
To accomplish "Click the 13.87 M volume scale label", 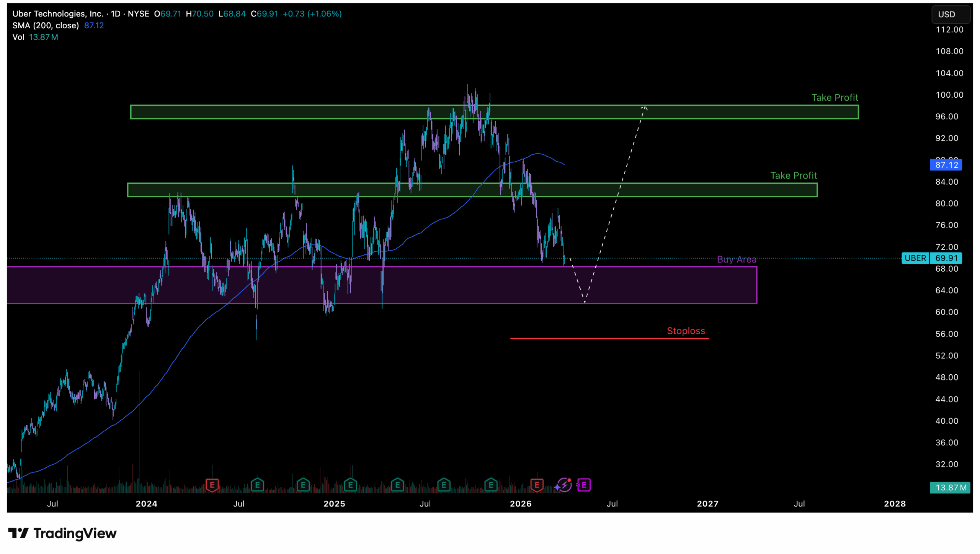I will coord(950,488).
